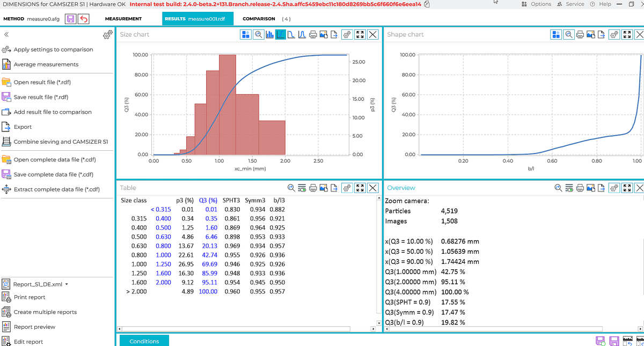Open the sidebar settings gear icon
This screenshot has height=346, width=644.
[107, 35]
